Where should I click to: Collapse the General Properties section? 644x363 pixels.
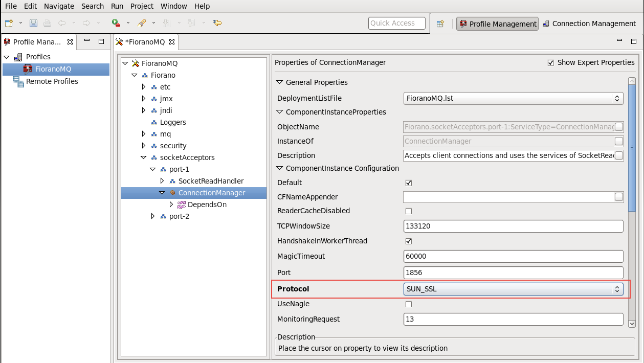[x=280, y=82]
